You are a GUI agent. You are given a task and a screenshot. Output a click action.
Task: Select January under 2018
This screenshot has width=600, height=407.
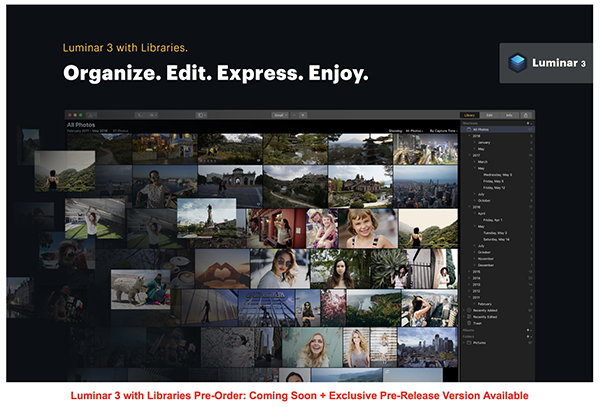pos(484,142)
